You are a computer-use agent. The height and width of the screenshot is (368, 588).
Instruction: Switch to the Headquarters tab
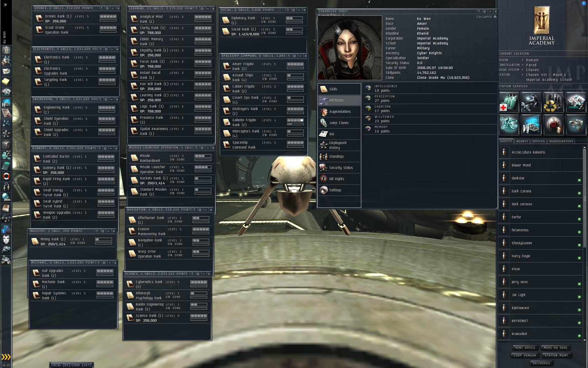point(561,141)
